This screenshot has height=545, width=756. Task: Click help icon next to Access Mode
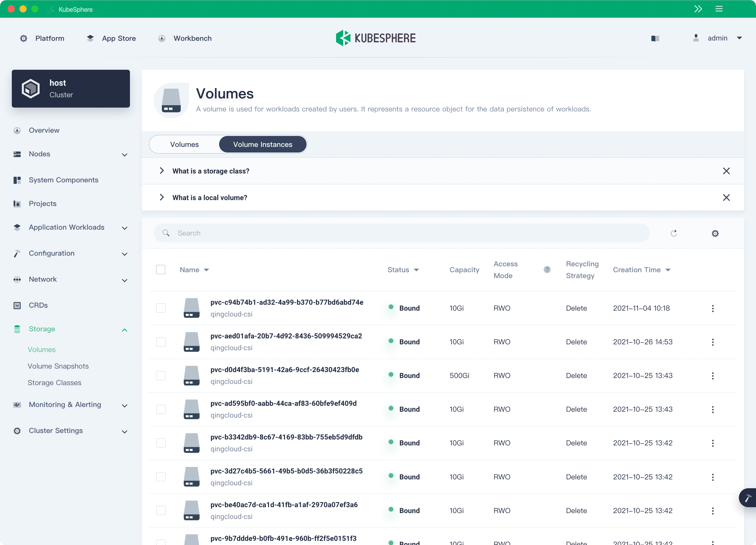pyautogui.click(x=547, y=270)
